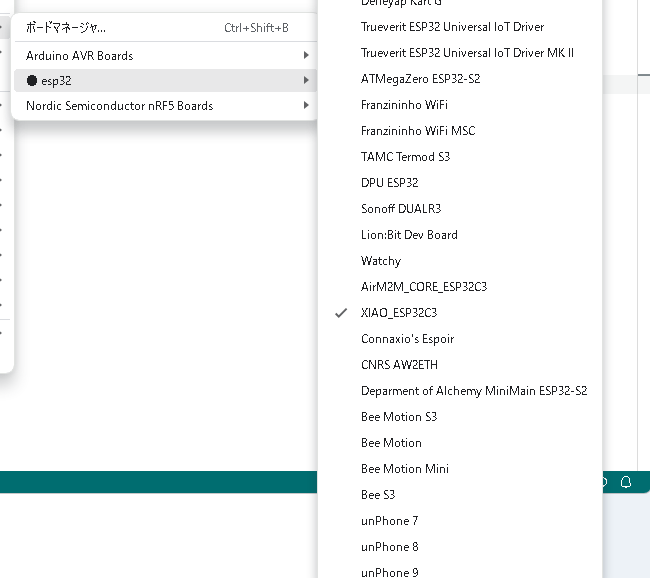Expand the Arduino AVR Boards submenu
650x578 pixels.
coord(165,56)
